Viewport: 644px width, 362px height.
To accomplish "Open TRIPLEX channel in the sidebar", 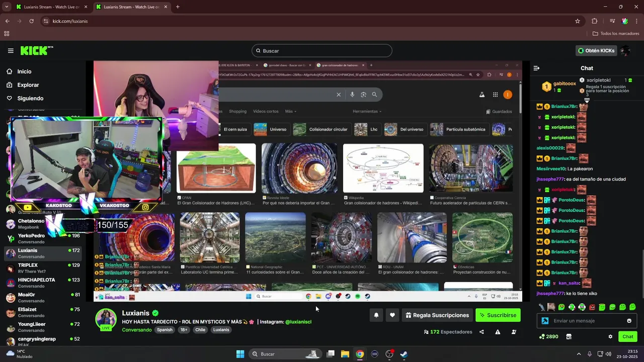I will coord(43,268).
